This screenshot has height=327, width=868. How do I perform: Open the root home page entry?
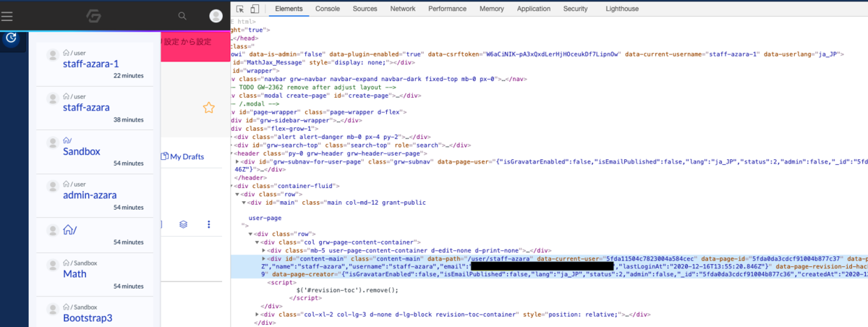[70, 230]
